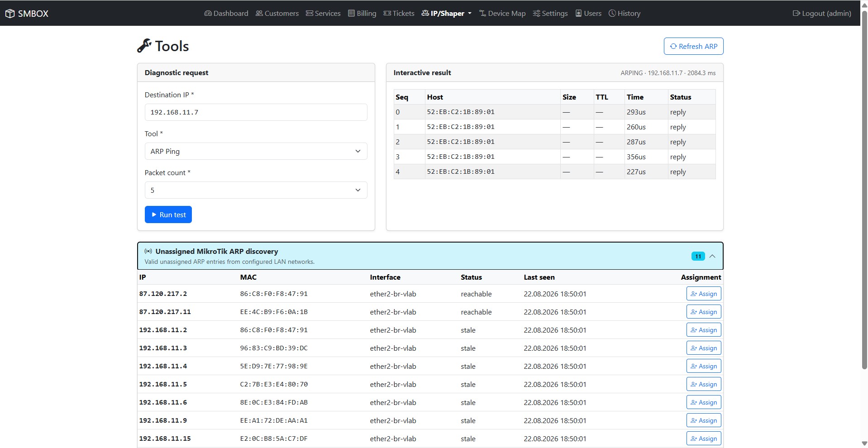Click the Tickets icon in navbar
This screenshot has width=868, height=448.
(x=387, y=14)
